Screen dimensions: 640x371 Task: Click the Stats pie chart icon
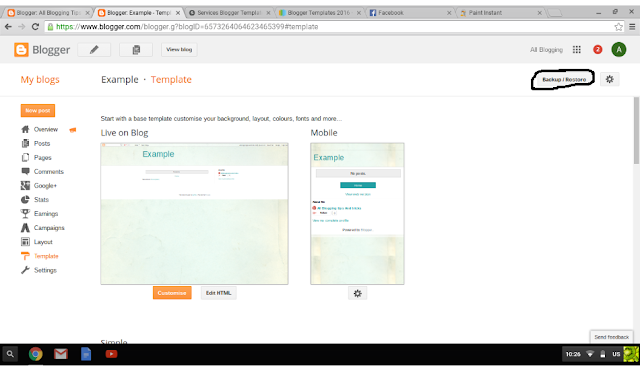25,200
